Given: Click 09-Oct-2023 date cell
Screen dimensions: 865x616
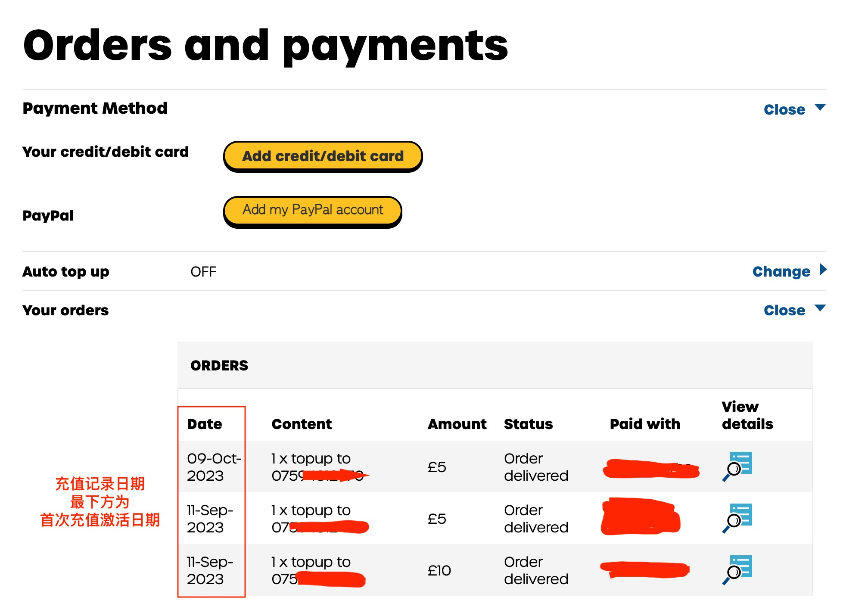Looking at the screenshot, I should click(x=214, y=467).
